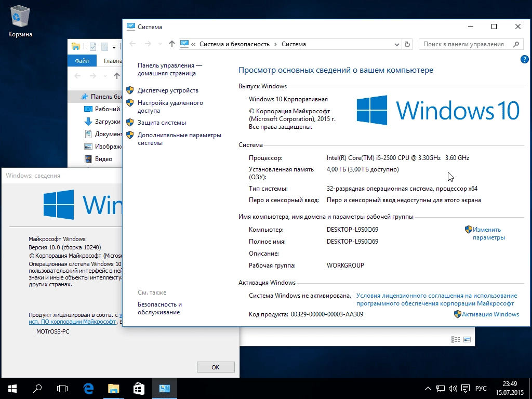Viewport: 532px width, 399px height.
Task: Click the back arrow in the Система window
Action: [x=132, y=44]
